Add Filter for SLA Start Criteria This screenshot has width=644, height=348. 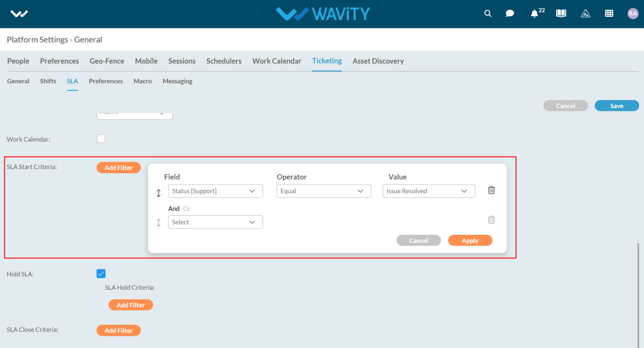pos(119,167)
